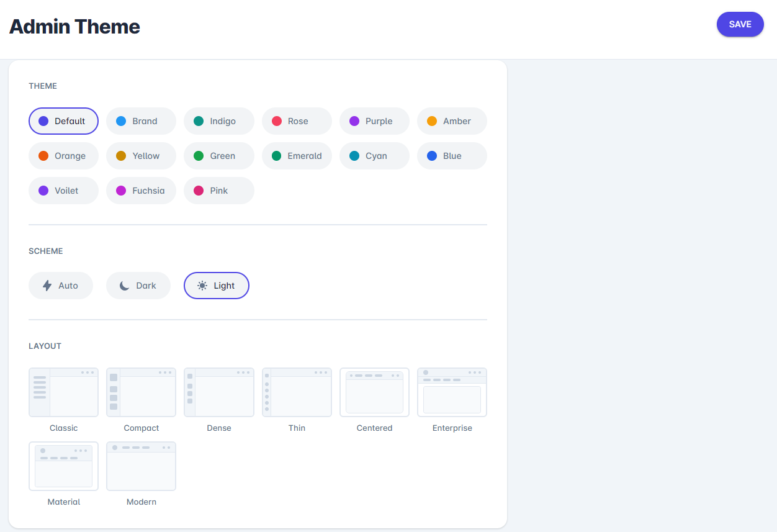Viewport: 777px width, 532px height.
Task: Pick the Dense layout thumbnail
Action: [219, 392]
